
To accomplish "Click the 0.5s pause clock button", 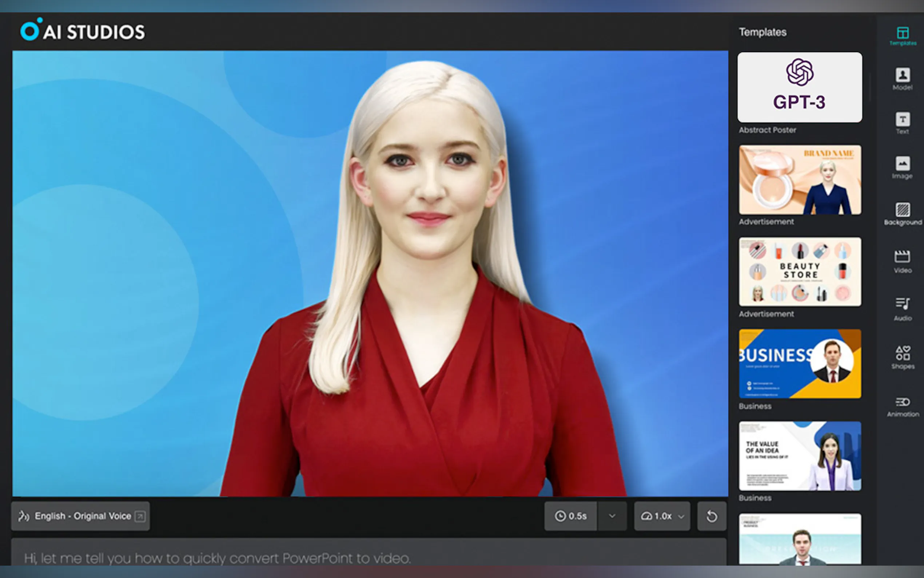I will pos(571,516).
